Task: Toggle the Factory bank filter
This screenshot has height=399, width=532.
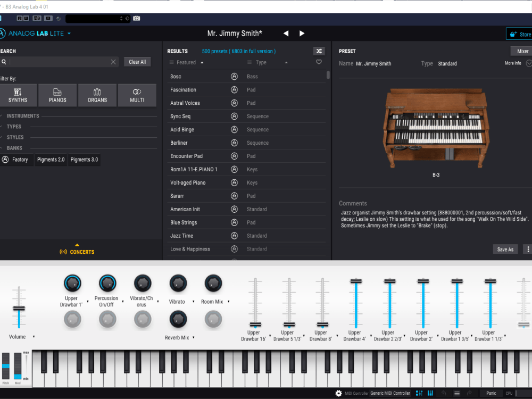Action: [x=16, y=160]
